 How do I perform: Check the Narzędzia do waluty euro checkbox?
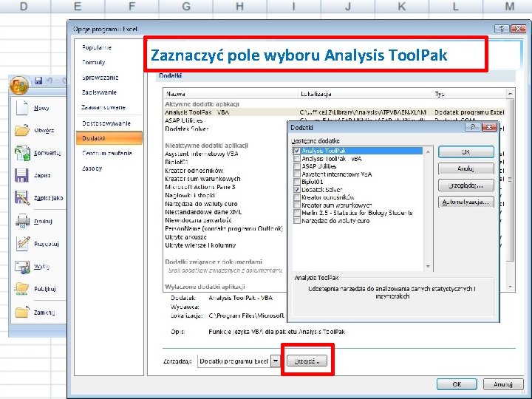(297, 220)
